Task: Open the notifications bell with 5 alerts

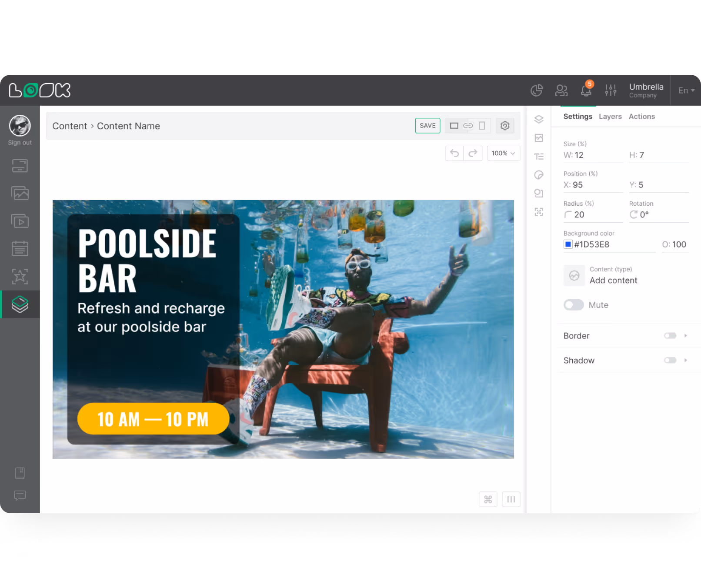Action: (x=586, y=90)
